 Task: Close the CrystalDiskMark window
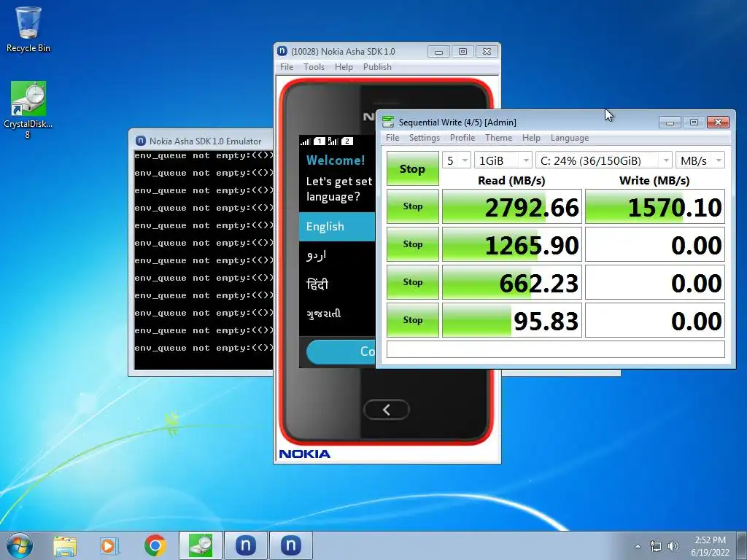click(718, 122)
